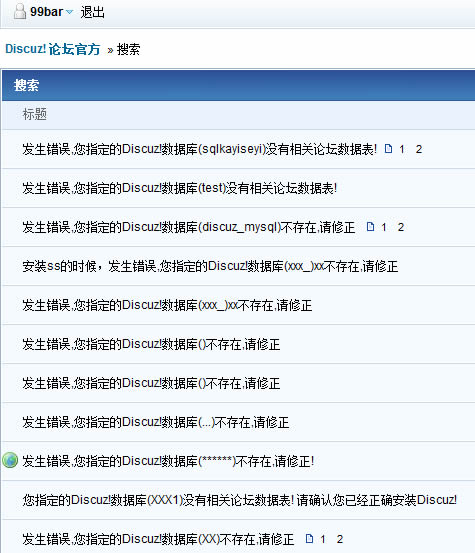This screenshot has height=553, width=475.
Task: Open the 99bar username dropdown arrow
Action: (x=69, y=12)
